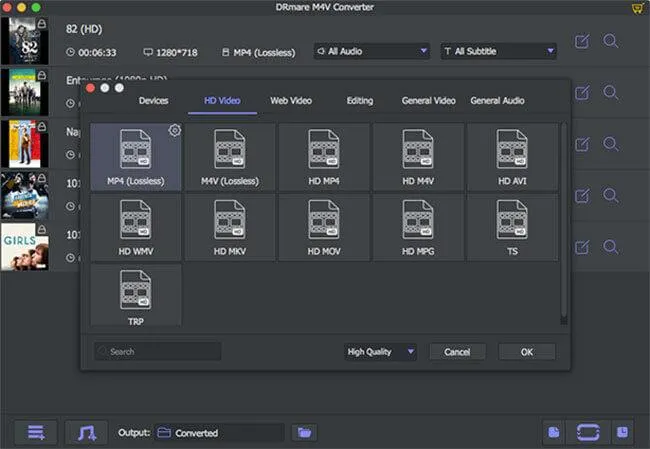Confirm with the OK button
The image size is (650, 449).
click(x=526, y=352)
